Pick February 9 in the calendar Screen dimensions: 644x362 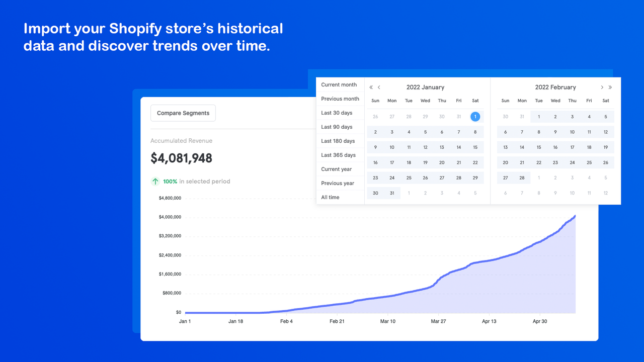point(555,132)
